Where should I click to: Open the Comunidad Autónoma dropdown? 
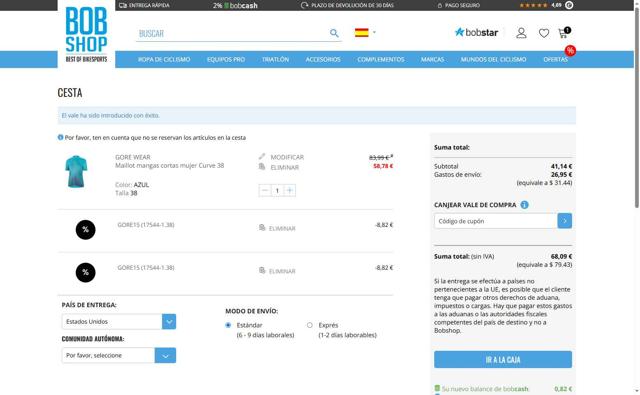click(119, 355)
